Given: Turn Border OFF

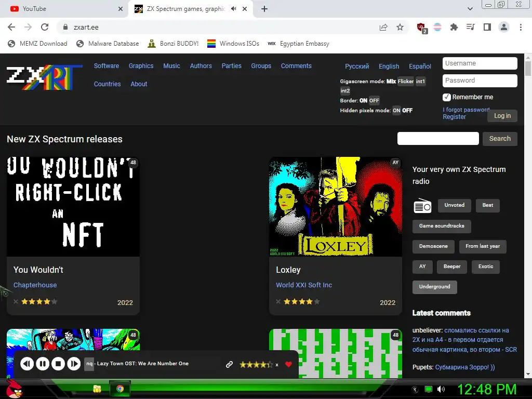Looking at the screenshot, I should click(x=374, y=100).
